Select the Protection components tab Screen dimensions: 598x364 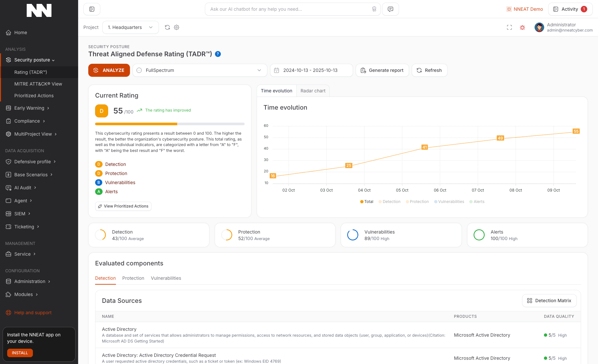click(133, 278)
